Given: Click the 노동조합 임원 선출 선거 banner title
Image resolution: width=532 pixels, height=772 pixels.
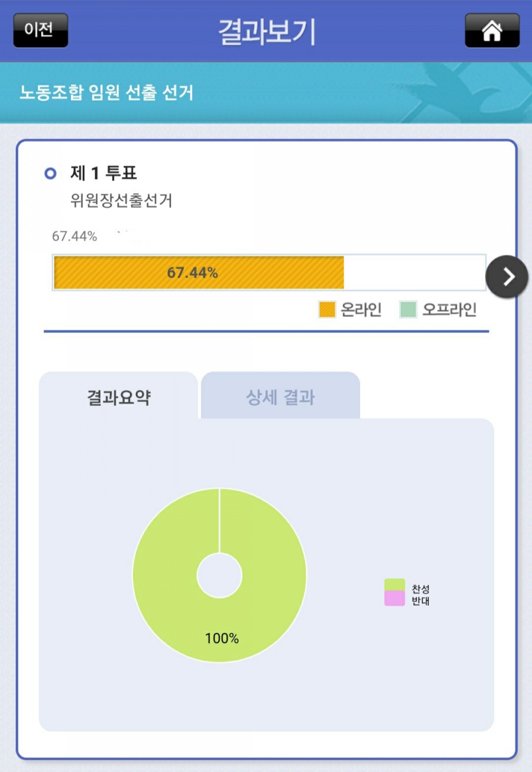Looking at the screenshot, I should click(x=106, y=93).
